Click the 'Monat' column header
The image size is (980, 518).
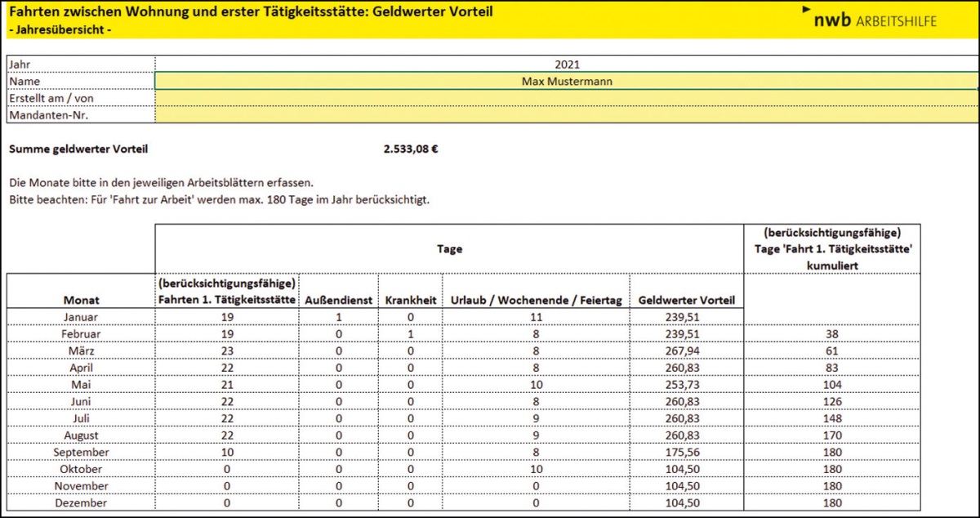coord(81,301)
